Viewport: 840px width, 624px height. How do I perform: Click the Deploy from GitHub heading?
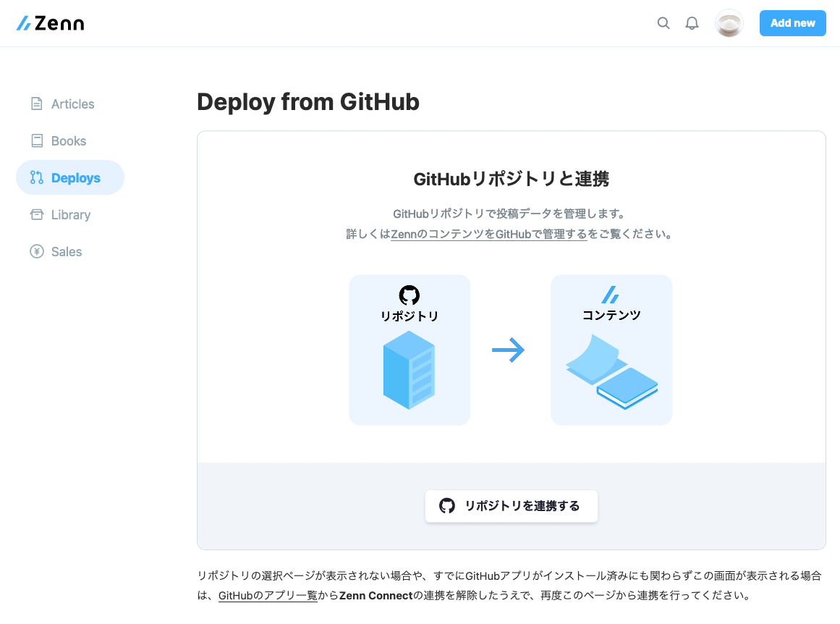[x=308, y=102]
